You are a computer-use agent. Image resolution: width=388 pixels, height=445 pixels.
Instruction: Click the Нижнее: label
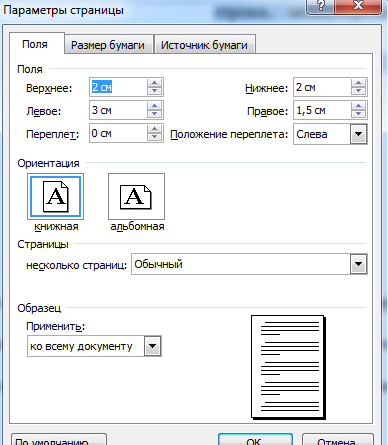pyautogui.click(x=266, y=88)
